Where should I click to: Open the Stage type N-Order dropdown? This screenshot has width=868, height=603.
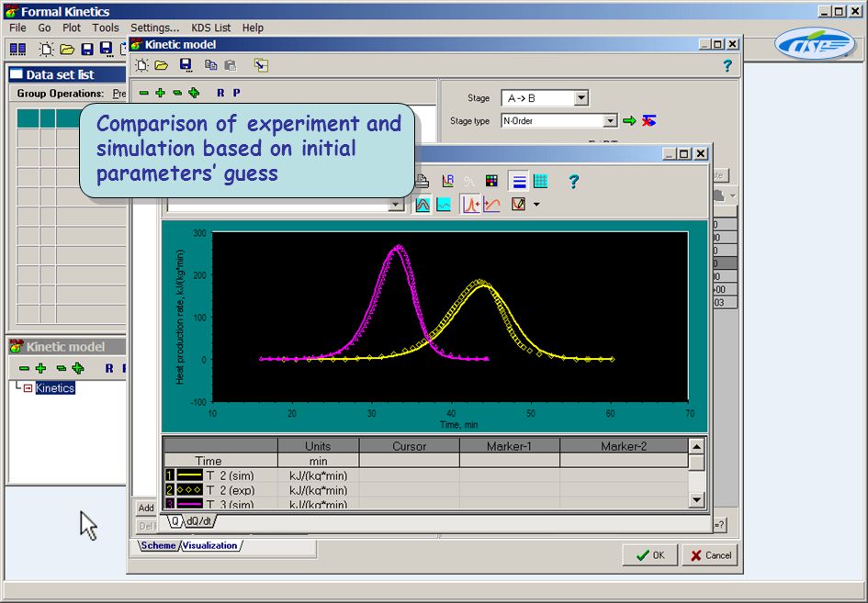click(x=610, y=120)
